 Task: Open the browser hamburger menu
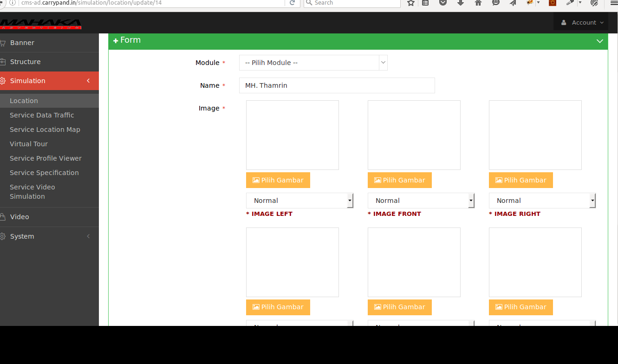pos(612,3)
